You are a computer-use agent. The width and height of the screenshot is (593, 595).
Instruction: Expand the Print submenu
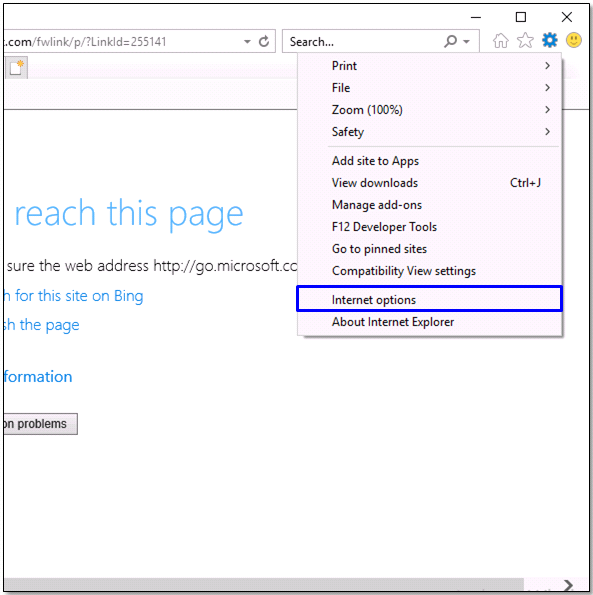point(429,66)
